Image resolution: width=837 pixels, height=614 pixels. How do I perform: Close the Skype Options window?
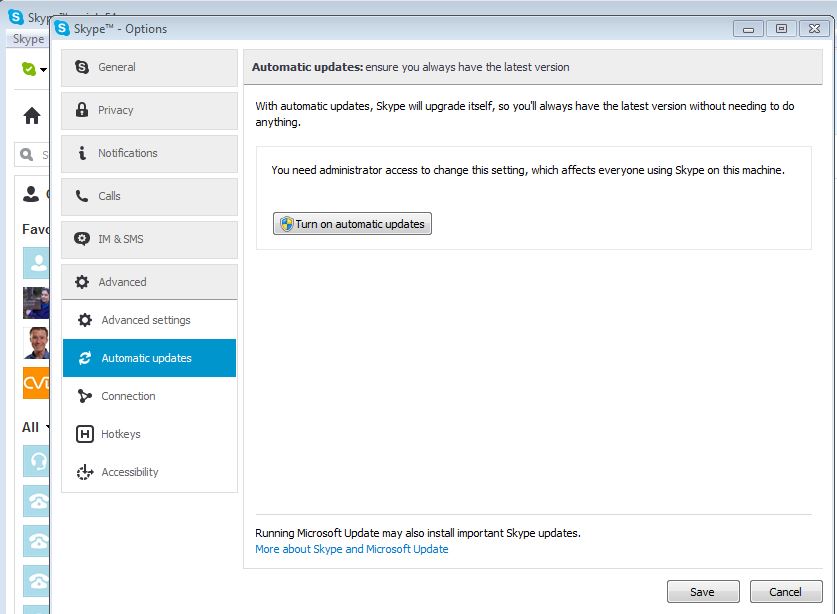(814, 28)
